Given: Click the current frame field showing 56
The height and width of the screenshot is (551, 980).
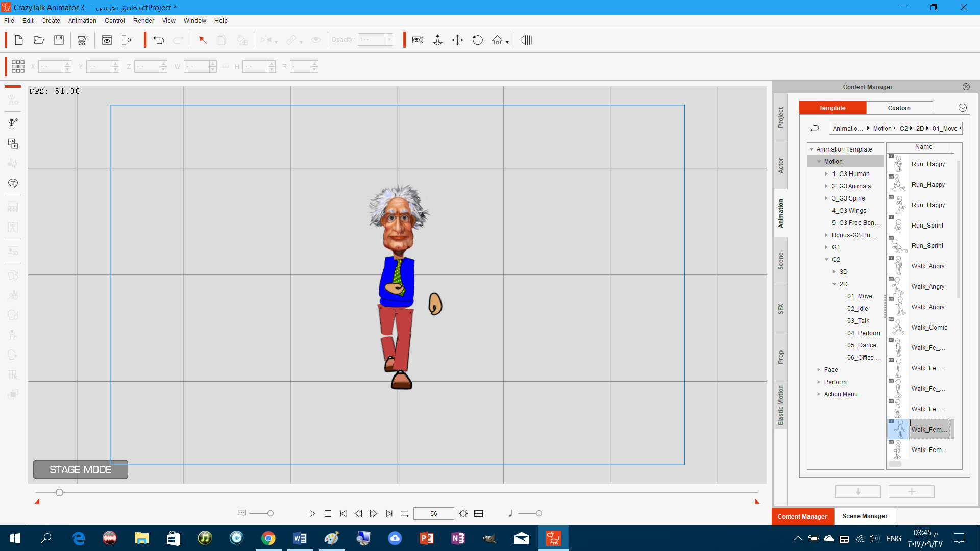Looking at the screenshot, I should click(433, 514).
